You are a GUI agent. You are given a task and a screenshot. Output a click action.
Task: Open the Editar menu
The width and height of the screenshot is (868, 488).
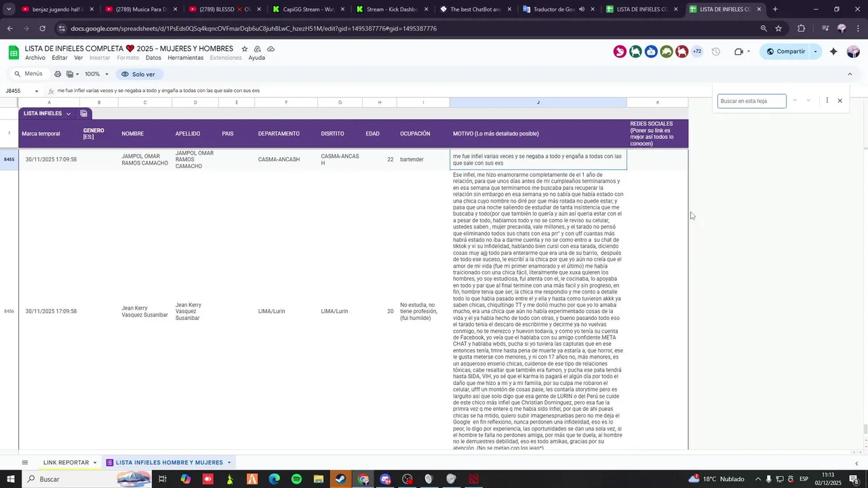(60, 58)
